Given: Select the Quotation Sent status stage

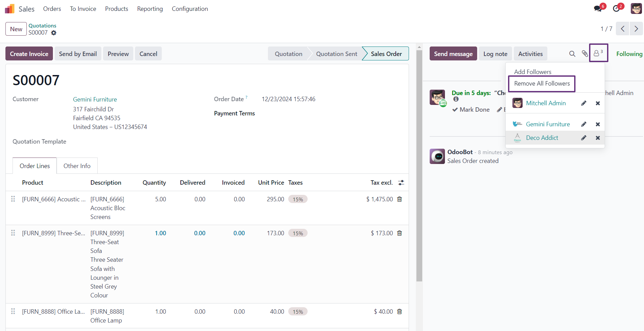Looking at the screenshot, I should pyautogui.click(x=336, y=54).
